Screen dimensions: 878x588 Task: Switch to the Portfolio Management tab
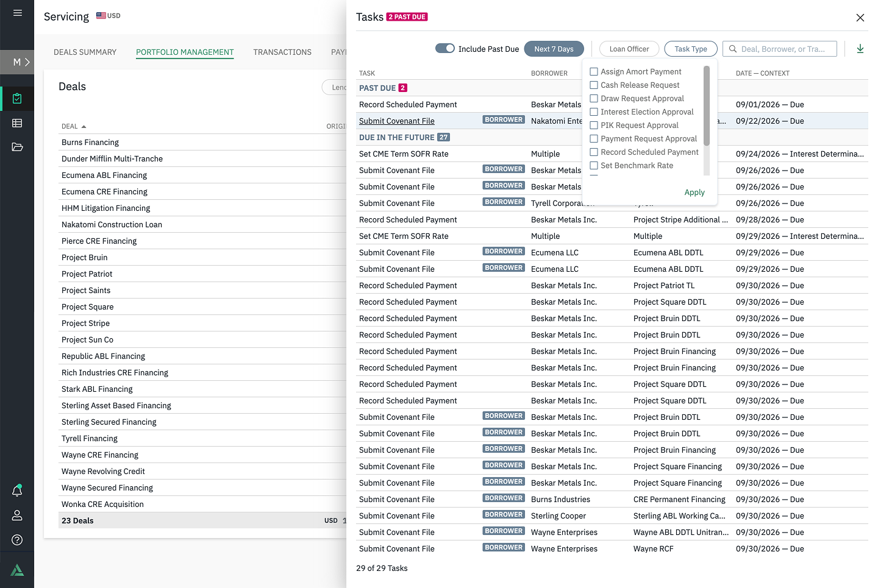coord(185,52)
